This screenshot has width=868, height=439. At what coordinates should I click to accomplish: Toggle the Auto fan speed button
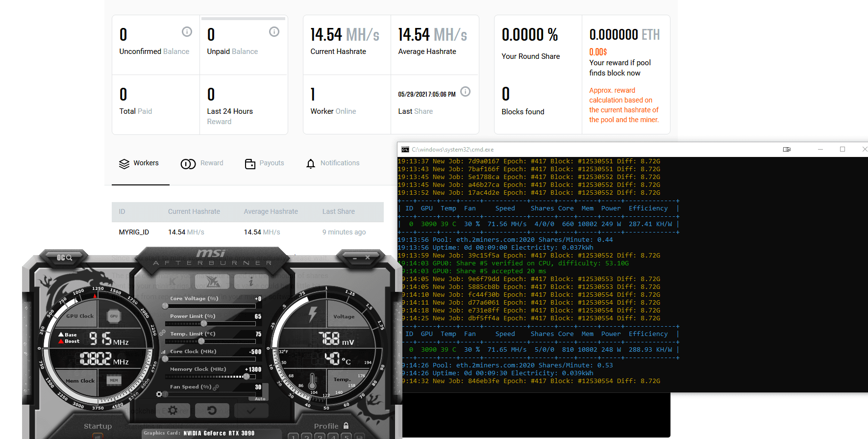point(260,398)
